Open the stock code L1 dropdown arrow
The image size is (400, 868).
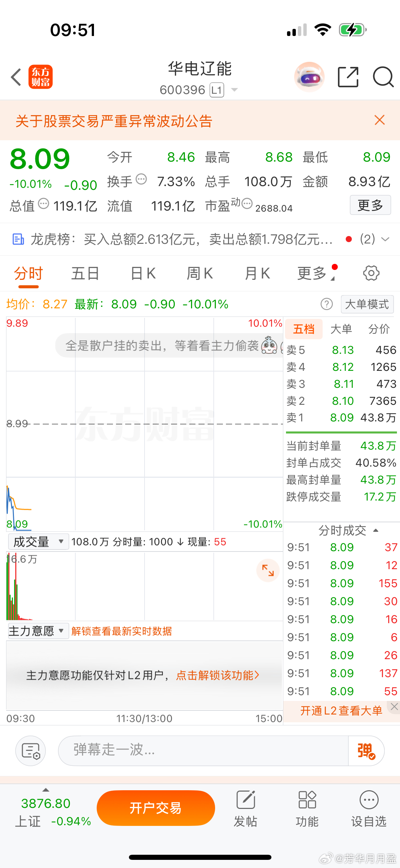pos(234,90)
